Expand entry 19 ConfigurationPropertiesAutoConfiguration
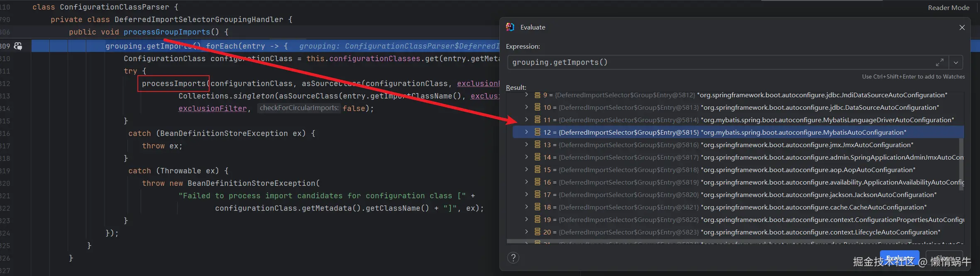980x276 pixels. point(526,220)
